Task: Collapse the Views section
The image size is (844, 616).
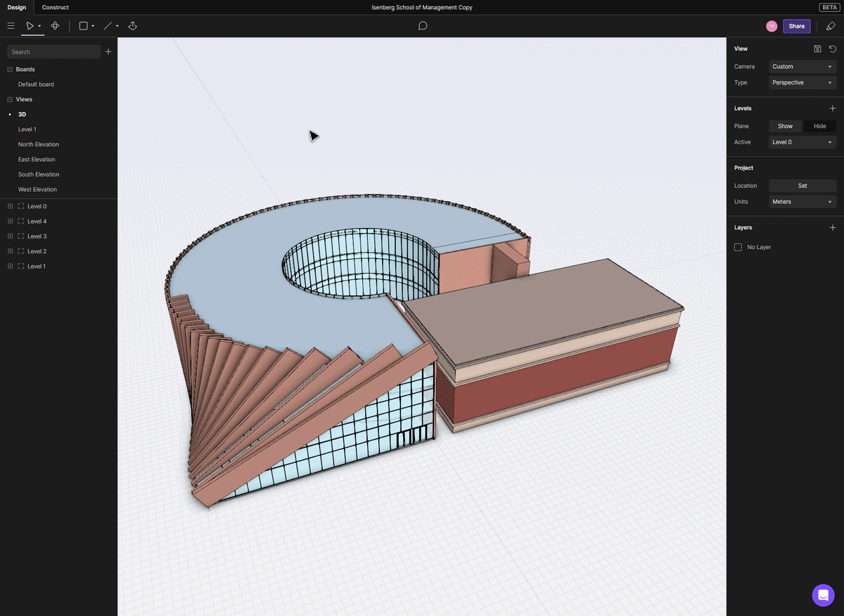Action: tap(10, 99)
